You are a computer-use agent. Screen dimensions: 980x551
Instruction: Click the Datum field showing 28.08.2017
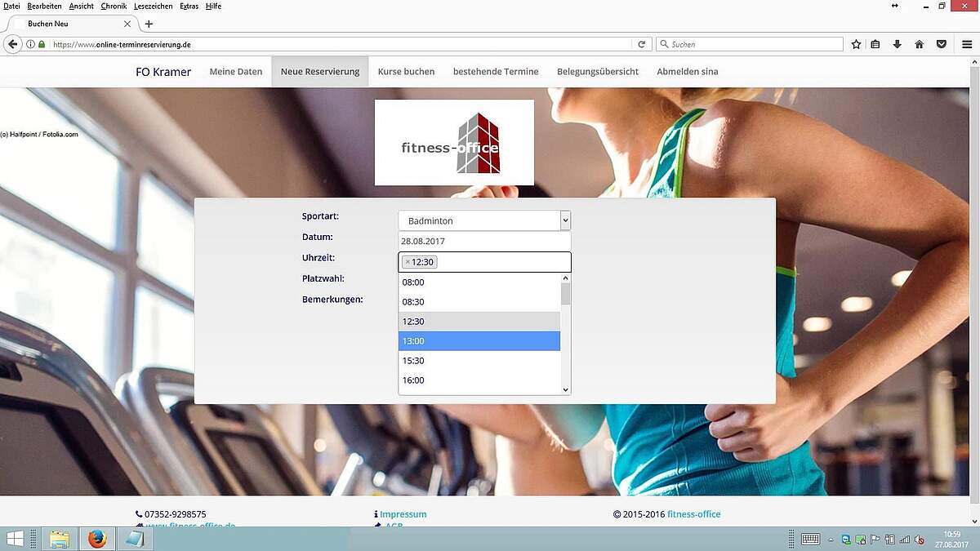[x=484, y=242]
